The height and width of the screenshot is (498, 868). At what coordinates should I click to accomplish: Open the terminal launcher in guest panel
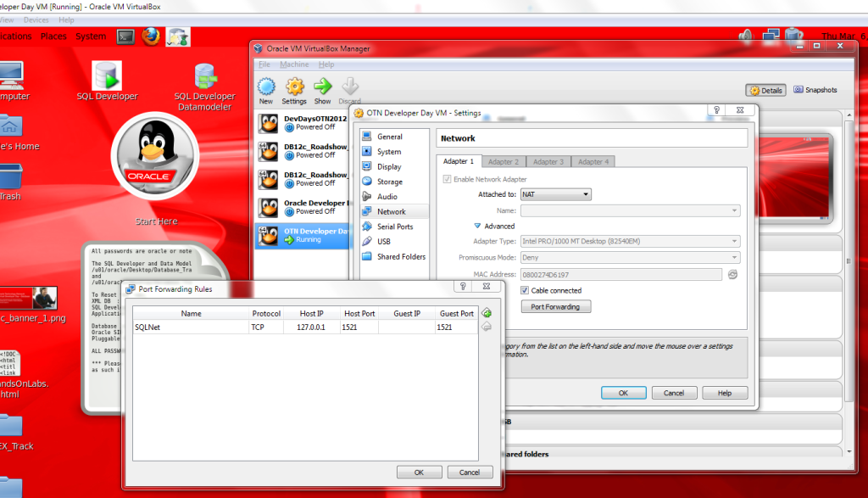[125, 36]
